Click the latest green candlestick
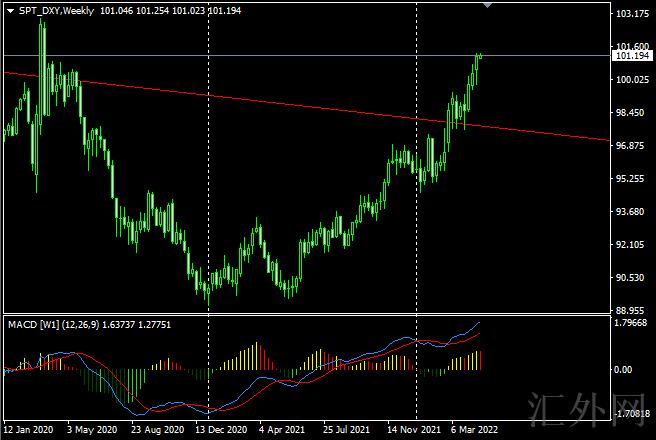The width and height of the screenshot is (656, 440). 480,55
